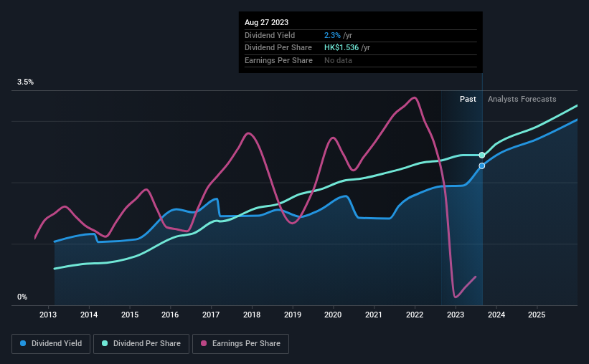Click the 2019 x-axis label
Viewport: 589px width, 364px height.
pos(293,315)
